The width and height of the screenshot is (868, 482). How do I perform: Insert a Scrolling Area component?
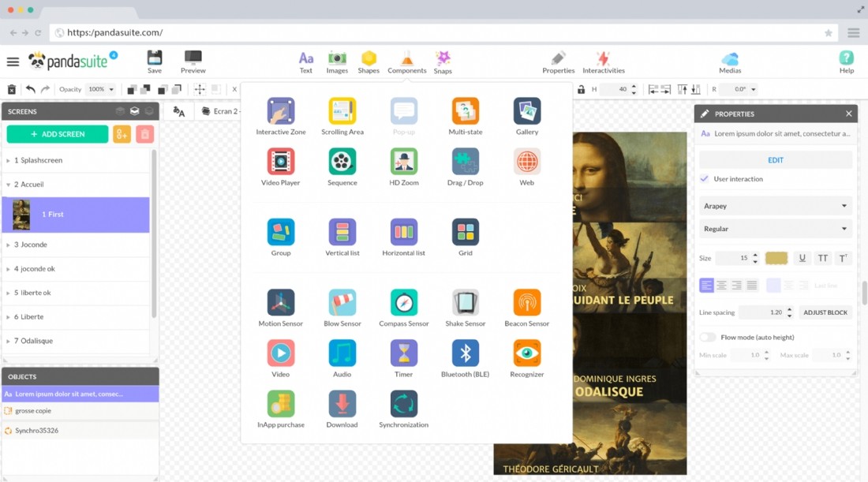click(x=342, y=111)
